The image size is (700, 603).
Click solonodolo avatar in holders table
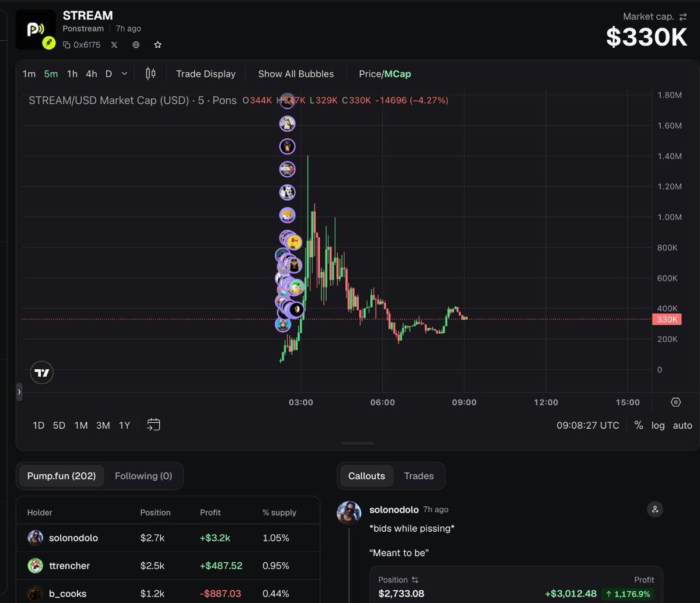[36, 538]
